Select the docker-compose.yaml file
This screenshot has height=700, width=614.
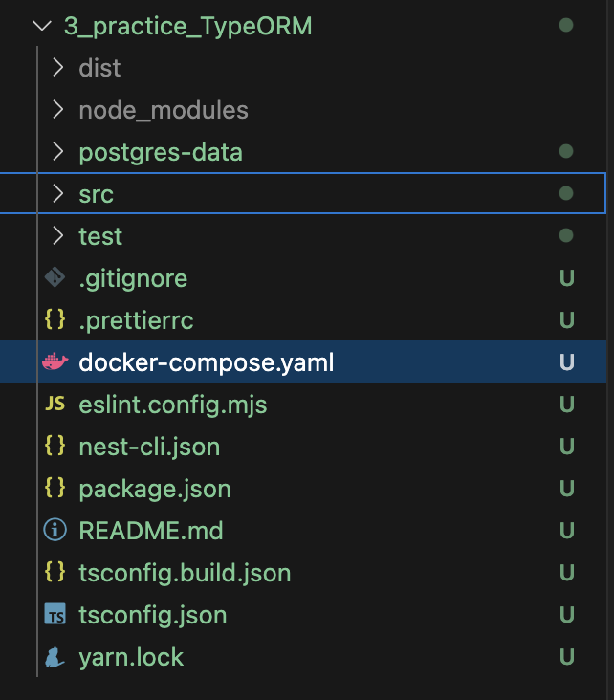(207, 362)
